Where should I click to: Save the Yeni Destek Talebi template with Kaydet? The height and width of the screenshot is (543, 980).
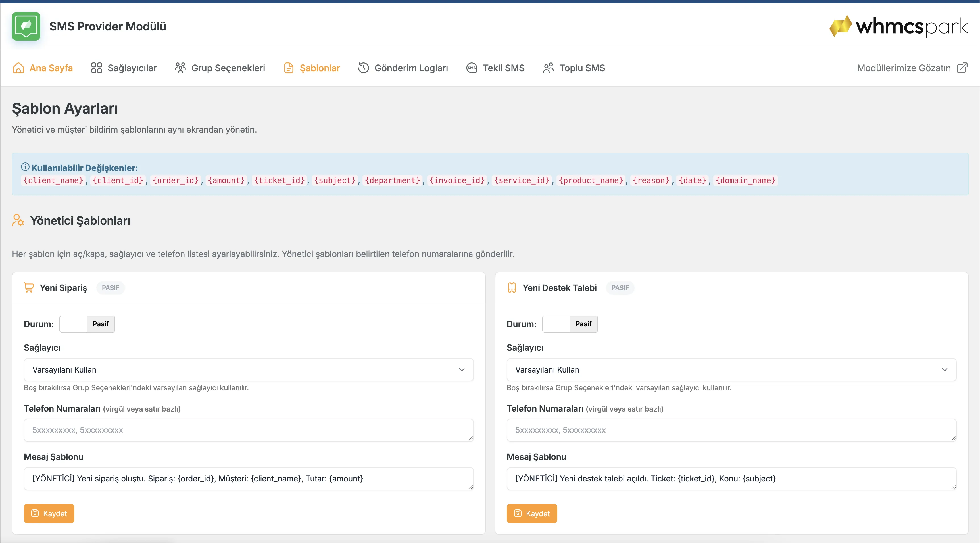coord(532,513)
